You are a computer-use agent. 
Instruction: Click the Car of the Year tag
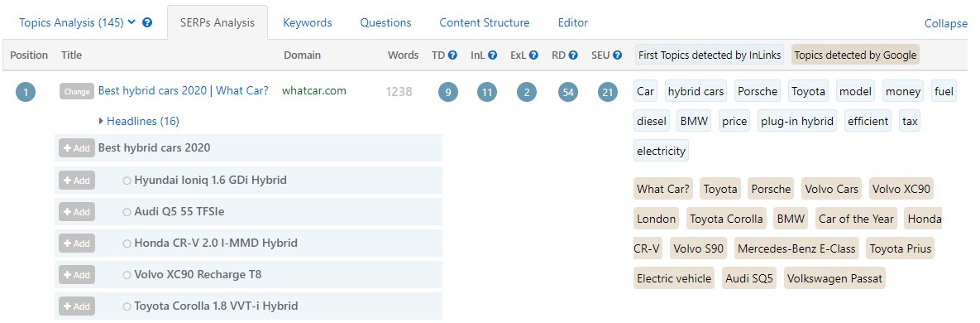coord(856,219)
